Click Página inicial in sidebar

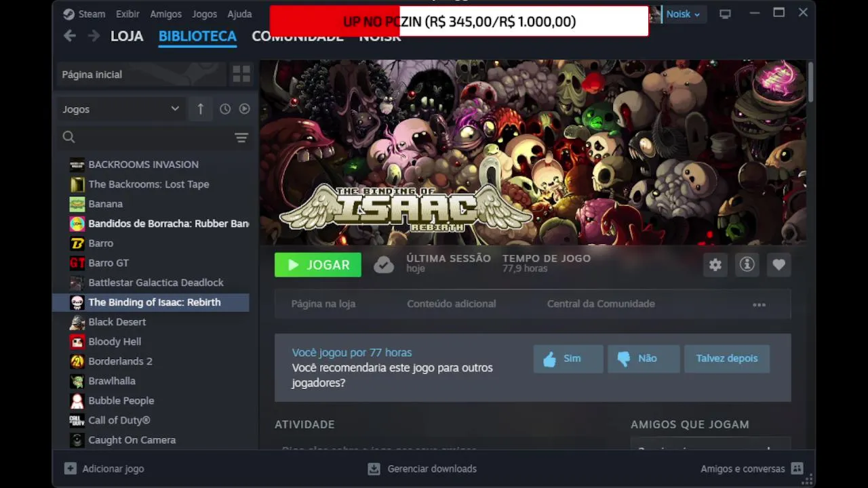tap(141, 75)
